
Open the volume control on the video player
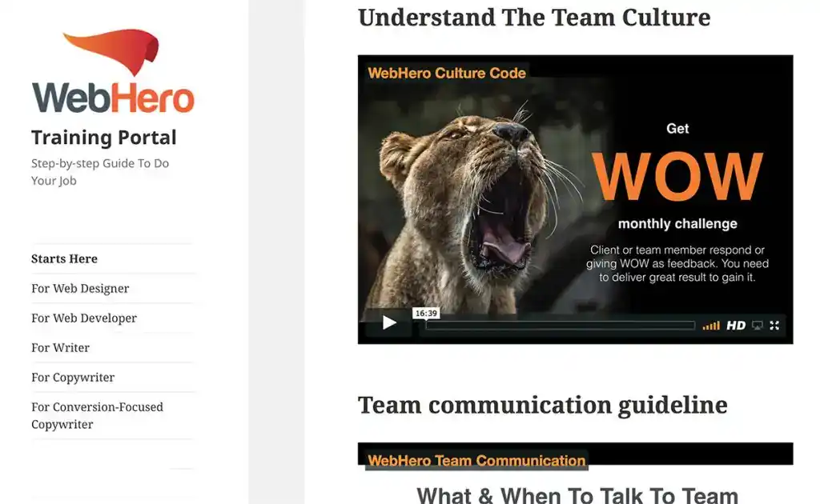709,326
